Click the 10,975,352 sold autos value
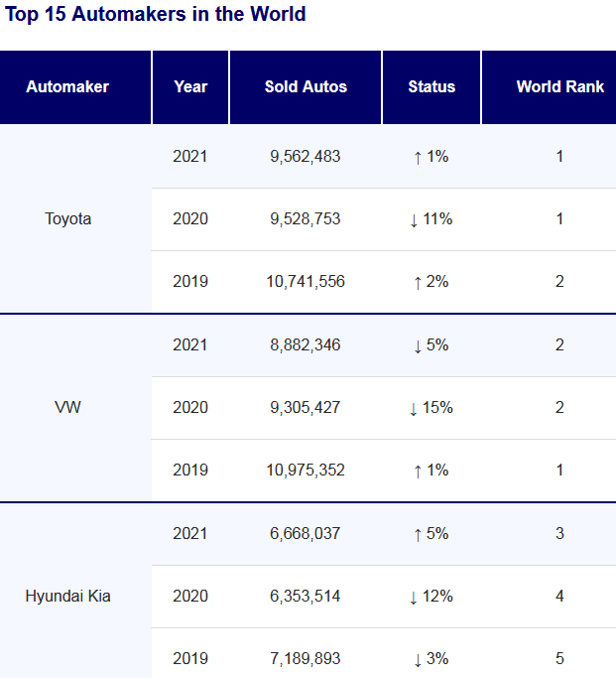The height and width of the screenshot is (678, 616). (306, 470)
